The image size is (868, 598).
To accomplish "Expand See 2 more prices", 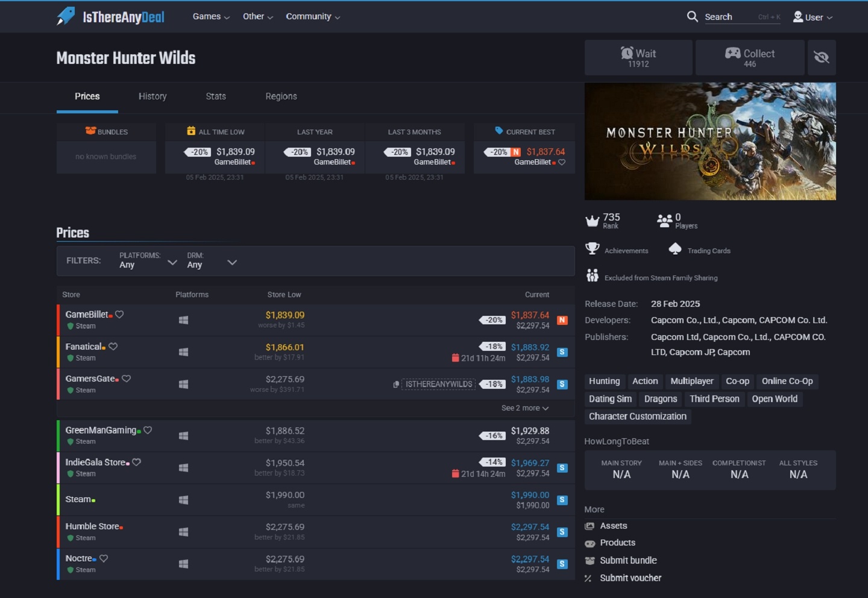I will pos(525,408).
